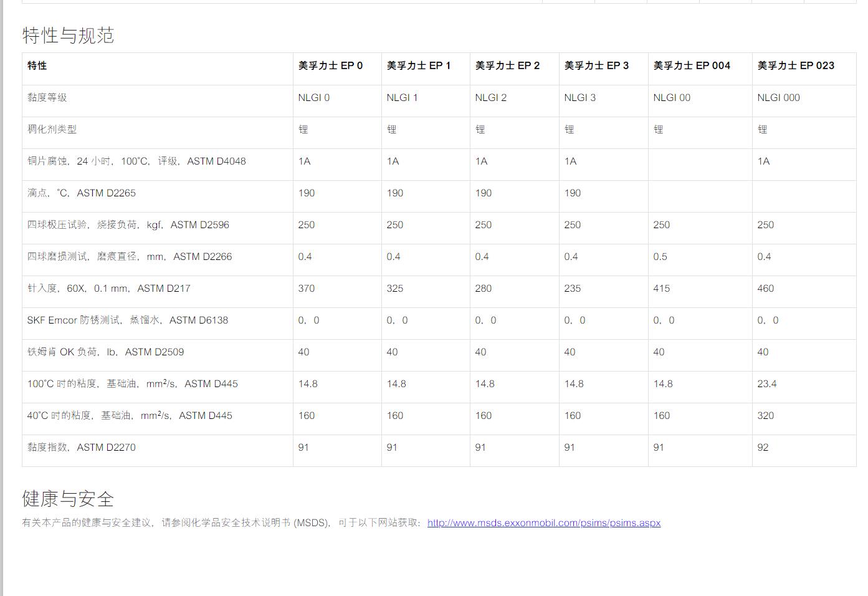Click the 黏度等级 row label
The width and height of the screenshot is (868, 596).
pyautogui.click(x=47, y=97)
